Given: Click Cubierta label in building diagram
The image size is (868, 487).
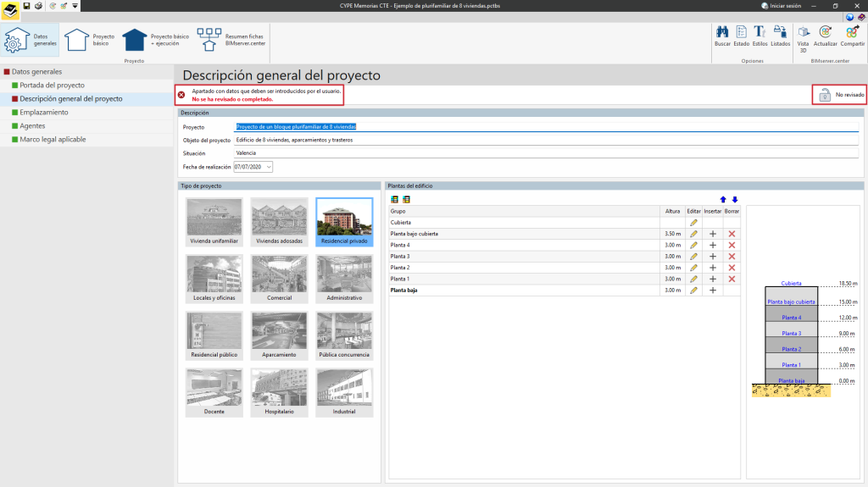Looking at the screenshot, I should (x=791, y=284).
